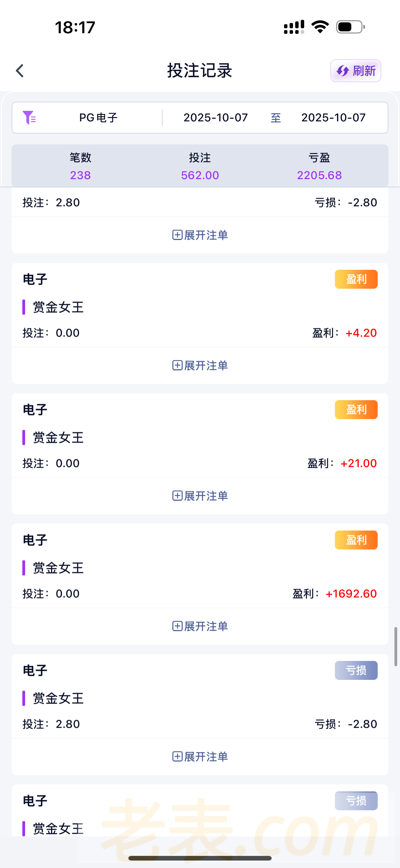400x868 pixels.
Task: Click the 亏盈 total 2205.68 summary
Action: [x=319, y=175]
